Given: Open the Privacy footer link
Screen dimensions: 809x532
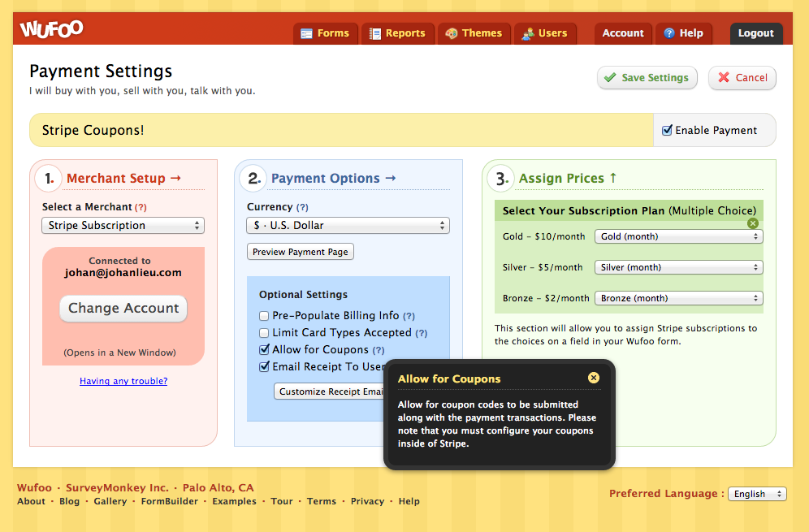Looking at the screenshot, I should [x=367, y=502].
